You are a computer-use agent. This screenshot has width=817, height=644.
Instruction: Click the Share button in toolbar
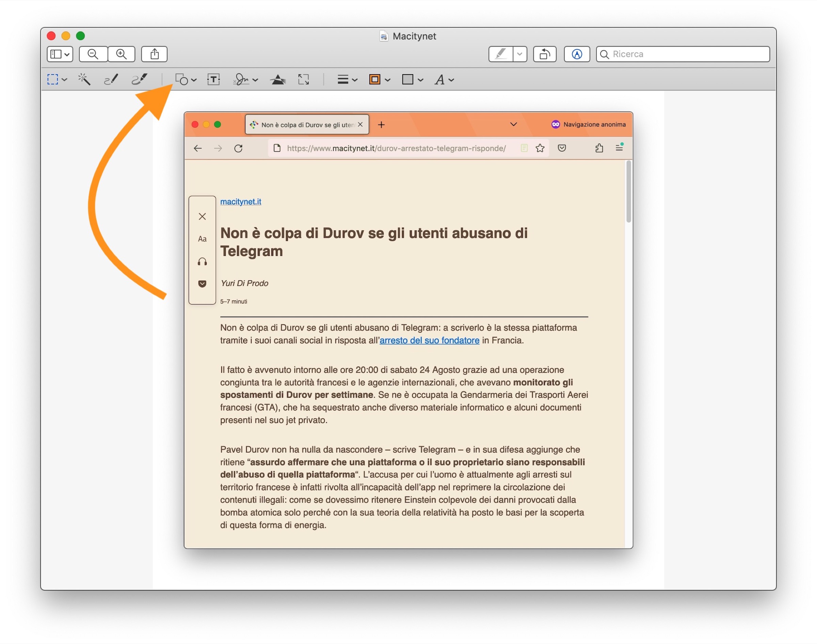coord(154,54)
